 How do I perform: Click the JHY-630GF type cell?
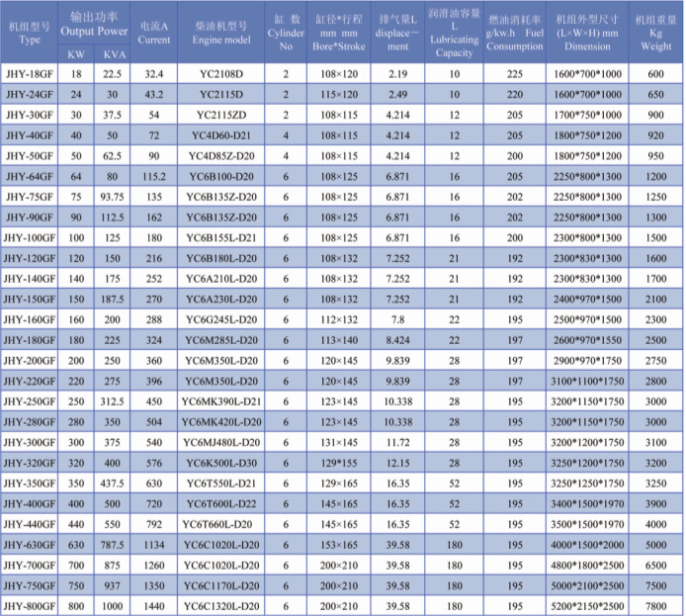tap(30, 545)
